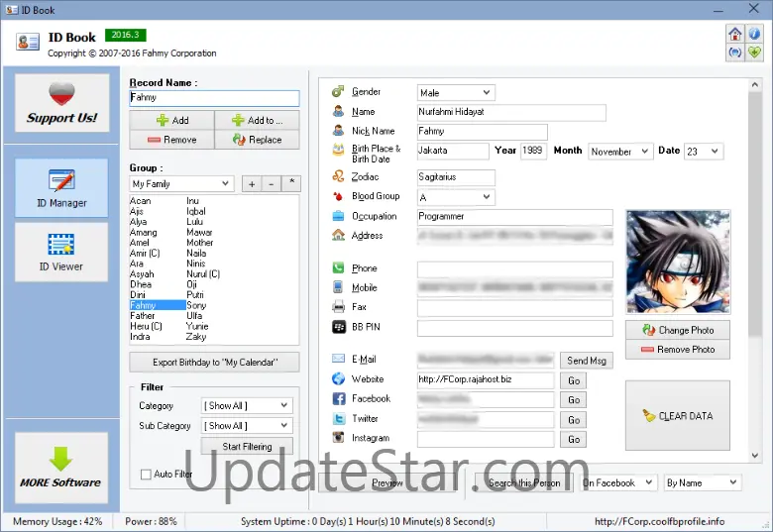The image size is (773, 532).
Task: Click the Twitter logo icon
Action: (x=339, y=419)
